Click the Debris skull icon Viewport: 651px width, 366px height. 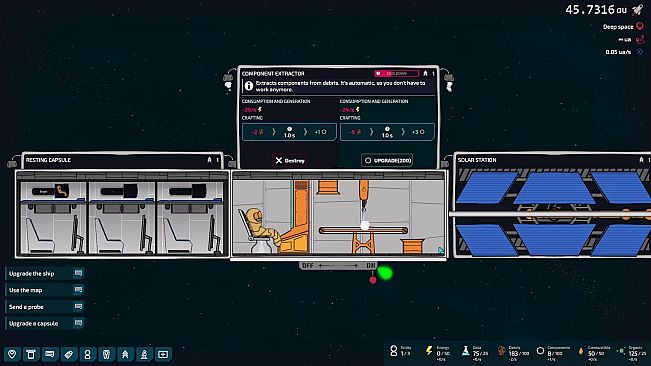502,351
